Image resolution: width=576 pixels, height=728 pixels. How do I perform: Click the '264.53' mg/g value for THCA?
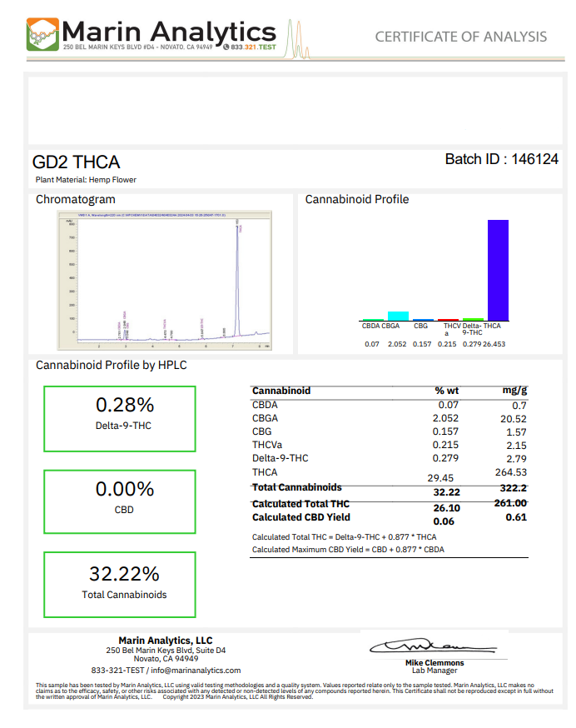(x=511, y=472)
